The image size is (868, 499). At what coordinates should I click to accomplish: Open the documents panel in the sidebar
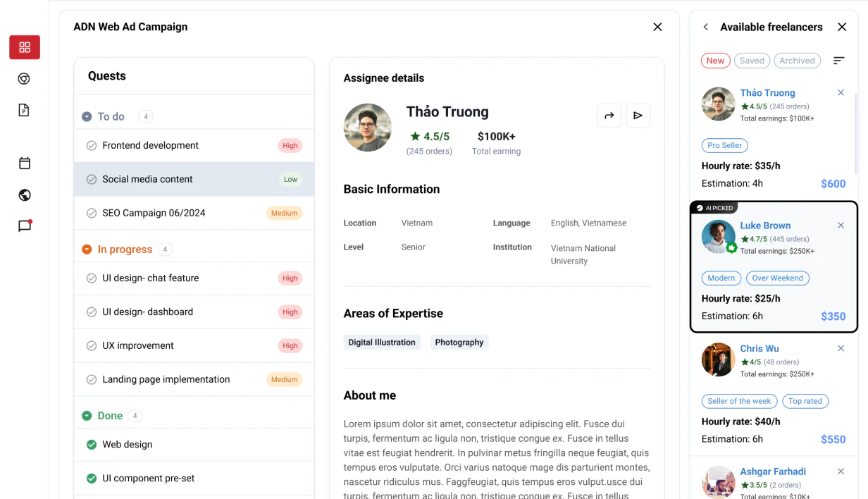pos(25,110)
